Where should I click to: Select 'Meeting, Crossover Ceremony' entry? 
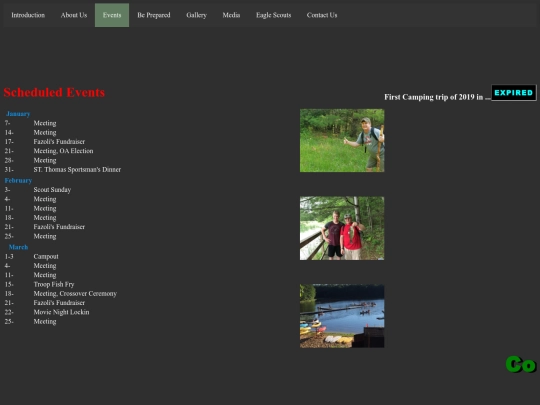point(75,293)
